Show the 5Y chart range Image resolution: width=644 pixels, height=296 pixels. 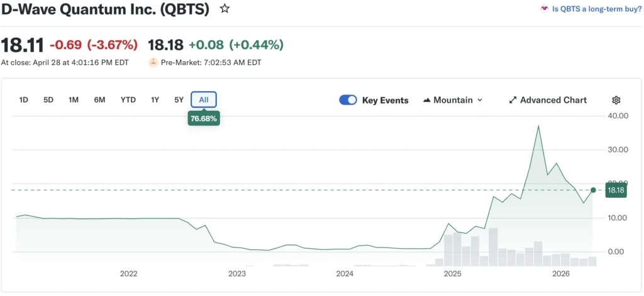click(x=179, y=100)
